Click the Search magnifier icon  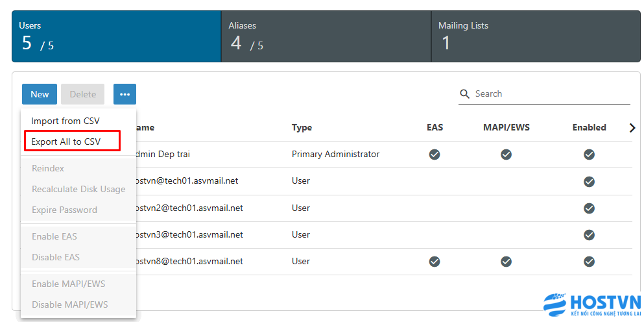click(464, 93)
